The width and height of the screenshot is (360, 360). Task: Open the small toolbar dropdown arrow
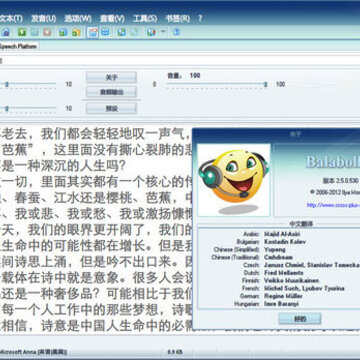click(163, 32)
